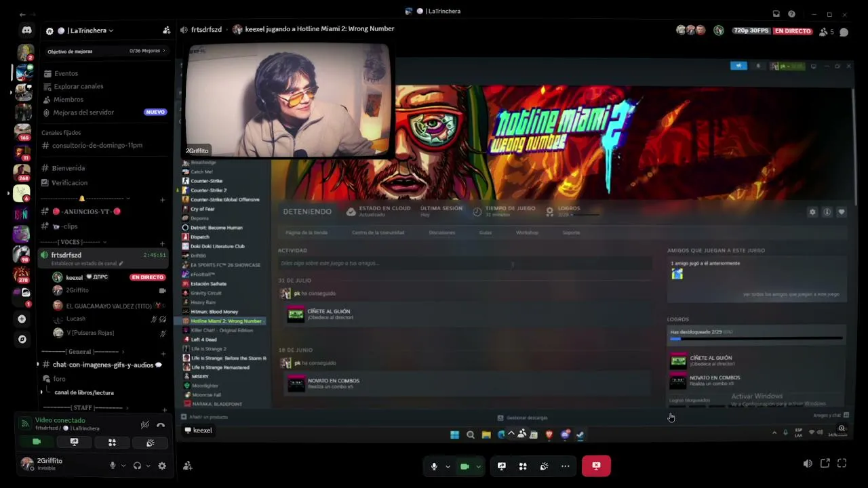Screen dimensions: 868x488
Task: Click Steam DETENIENDO game button
Action: 307,212
